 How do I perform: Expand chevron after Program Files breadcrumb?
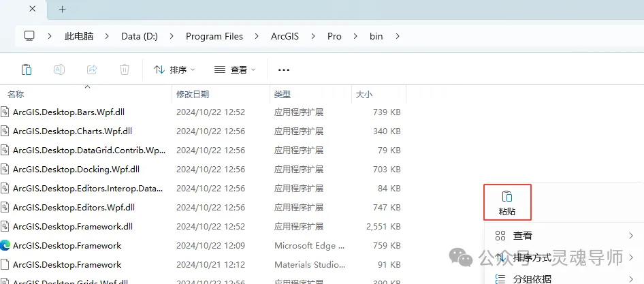point(257,36)
